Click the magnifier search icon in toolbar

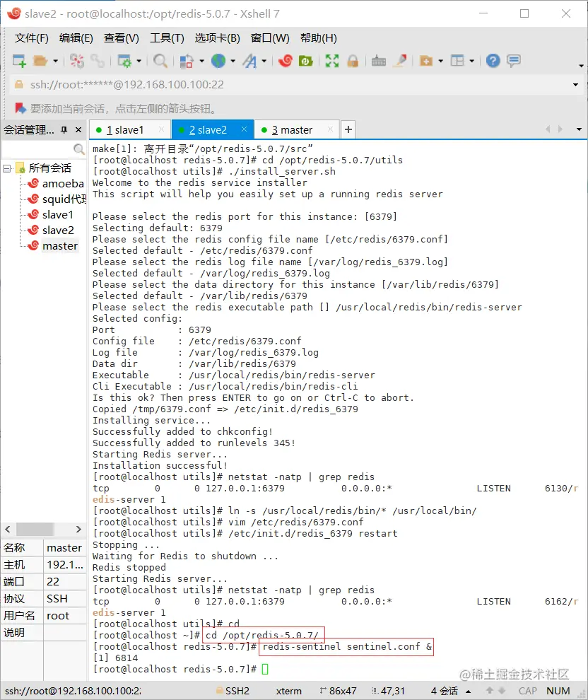tap(160, 60)
